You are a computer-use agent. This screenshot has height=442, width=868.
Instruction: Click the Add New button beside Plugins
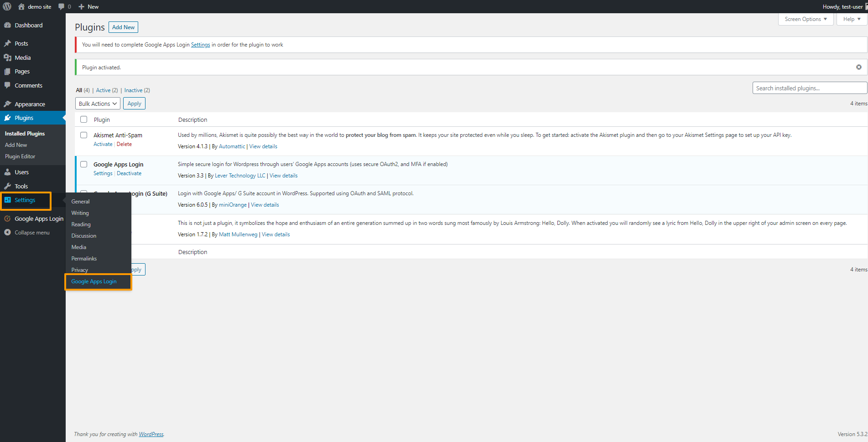(123, 27)
